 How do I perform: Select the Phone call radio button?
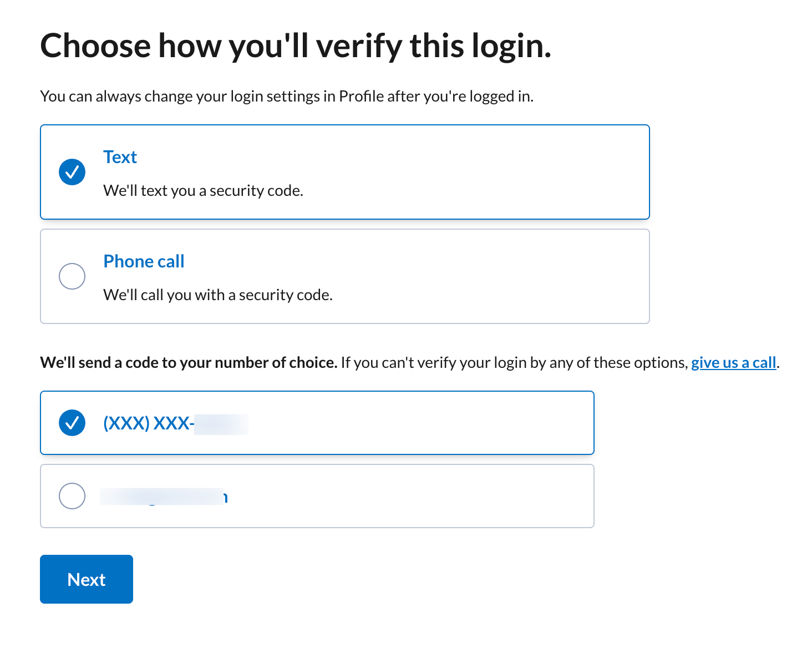click(x=72, y=276)
